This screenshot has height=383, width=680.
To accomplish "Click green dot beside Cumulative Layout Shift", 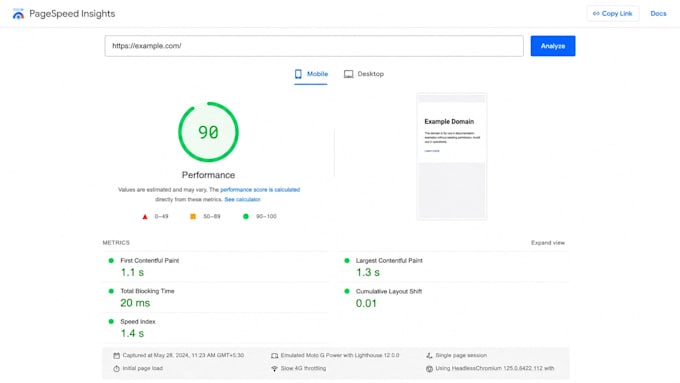I will (x=347, y=291).
